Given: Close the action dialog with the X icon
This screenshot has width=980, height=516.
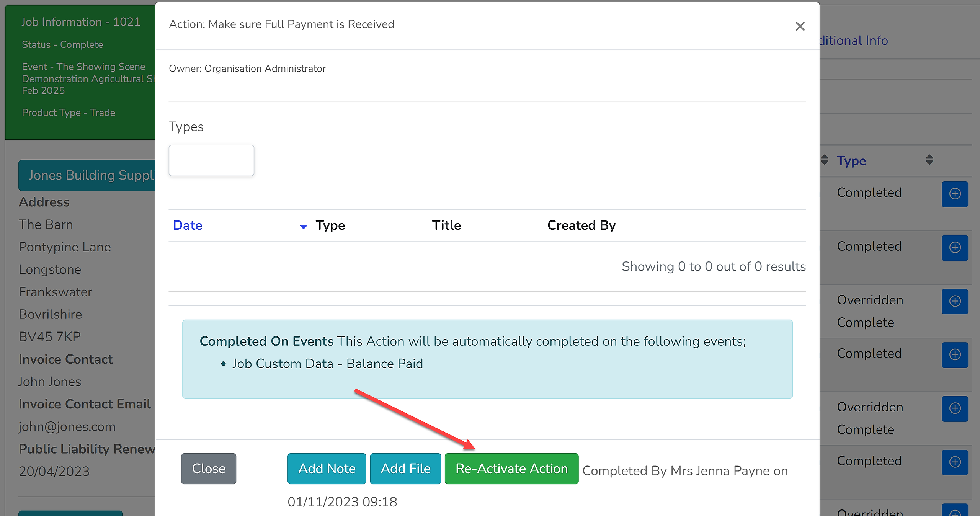Looking at the screenshot, I should pyautogui.click(x=800, y=26).
